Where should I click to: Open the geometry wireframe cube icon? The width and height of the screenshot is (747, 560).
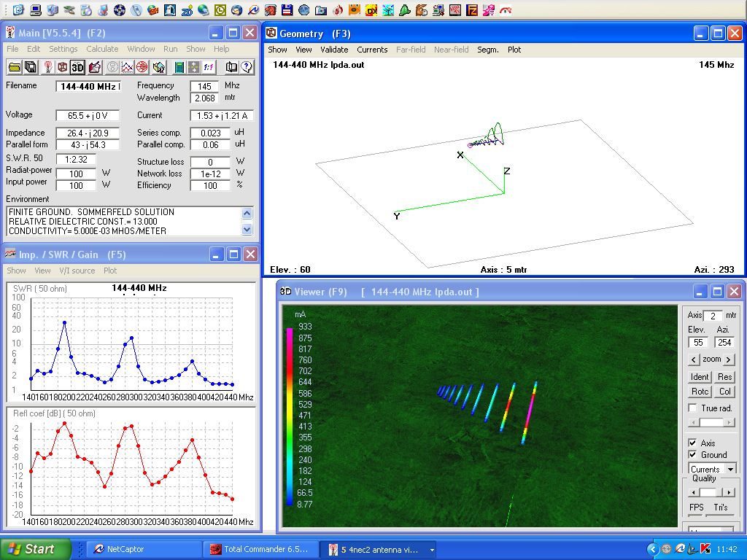63,67
